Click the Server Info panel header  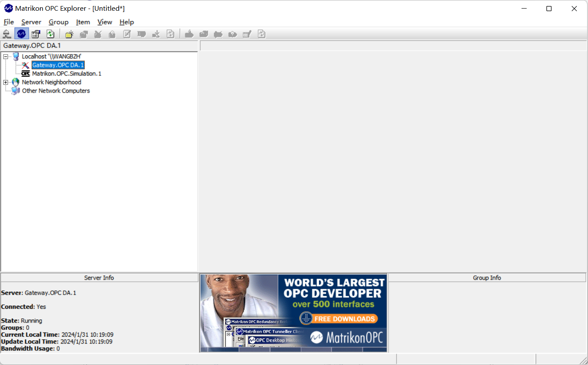(x=99, y=278)
